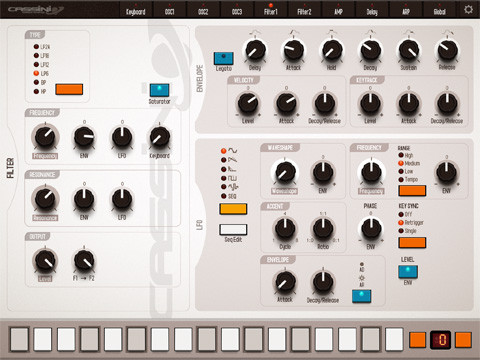Toggle the Legato switch

(223, 58)
